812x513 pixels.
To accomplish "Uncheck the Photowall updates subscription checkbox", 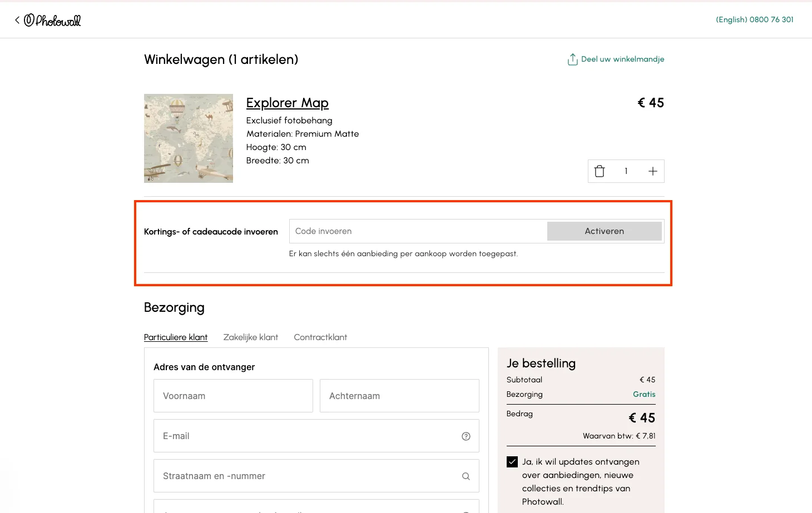I will pos(512,461).
